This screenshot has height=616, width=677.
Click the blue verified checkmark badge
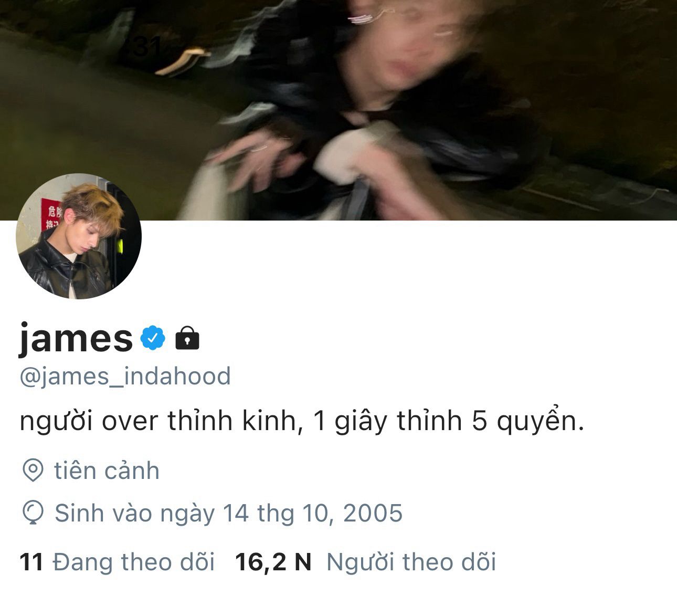[x=153, y=338]
